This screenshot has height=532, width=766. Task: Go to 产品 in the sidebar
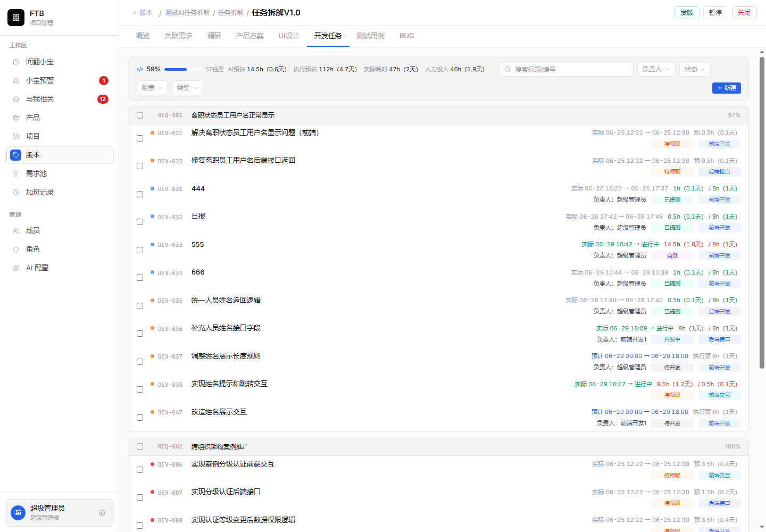pyautogui.click(x=60, y=118)
